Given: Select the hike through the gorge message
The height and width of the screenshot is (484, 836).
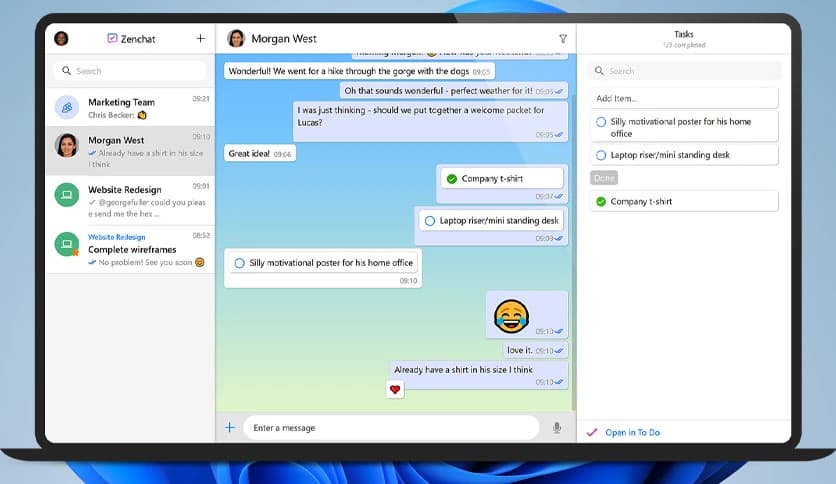Looking at the screenshot, I should pyautogui.click(x=359, y=71).
